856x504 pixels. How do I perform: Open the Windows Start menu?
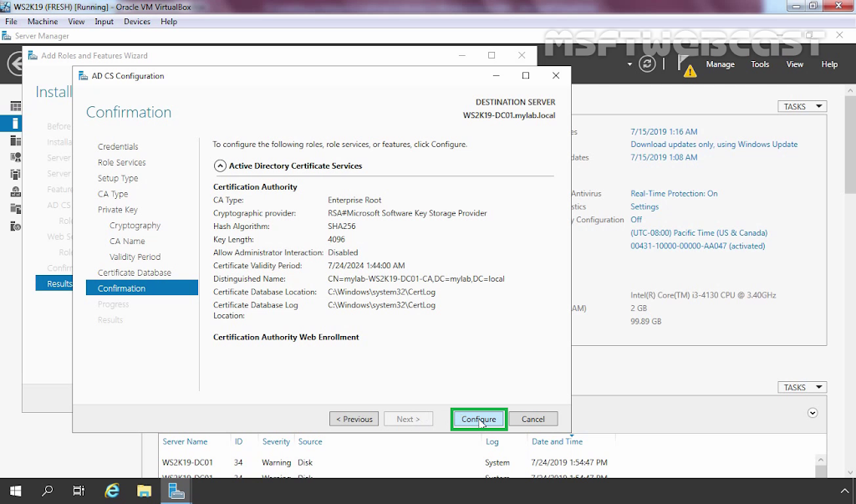coord(15,491)
